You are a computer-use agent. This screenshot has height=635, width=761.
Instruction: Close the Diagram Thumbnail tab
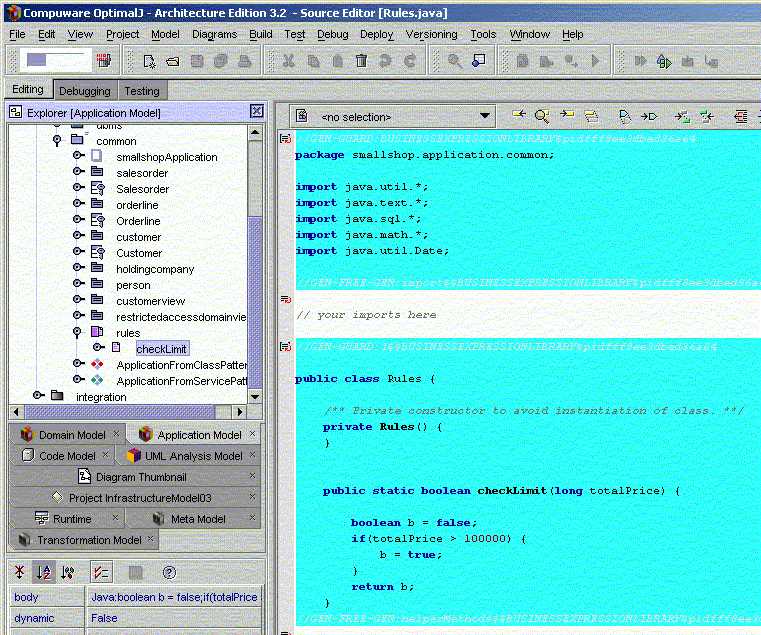point(252,476)
